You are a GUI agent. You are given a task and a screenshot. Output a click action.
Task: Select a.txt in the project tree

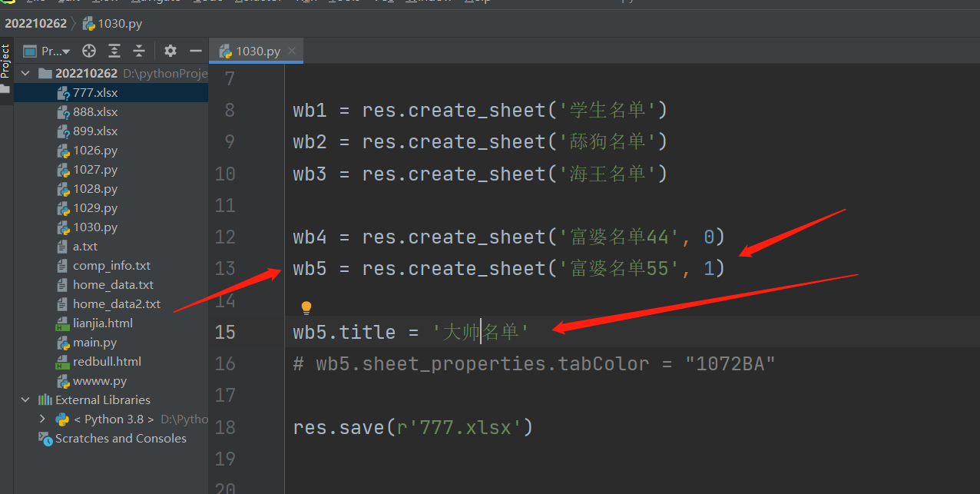pos(85,246)
